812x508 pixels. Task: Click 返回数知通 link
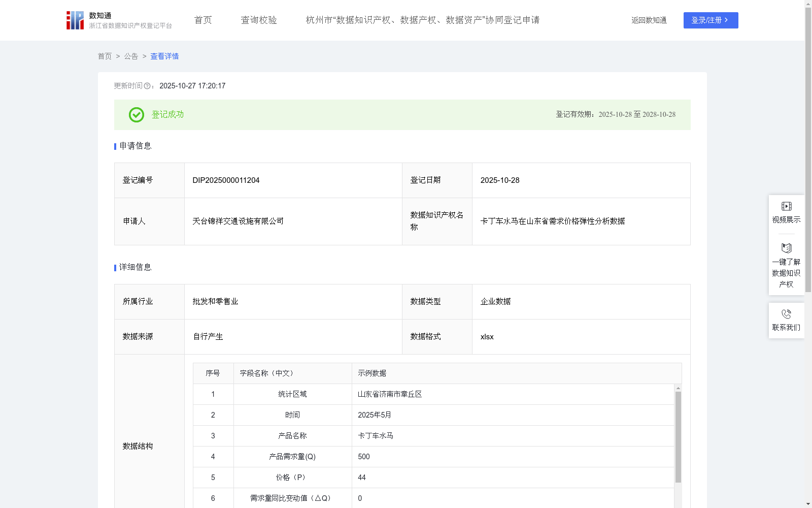(x=649, y=20)
